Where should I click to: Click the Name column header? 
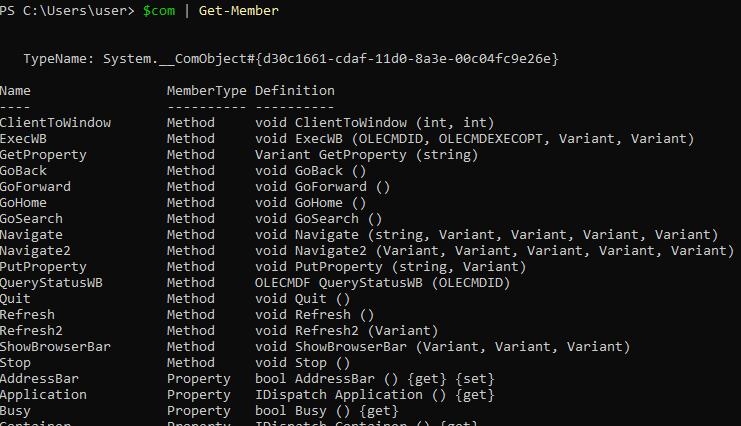[16, 91]
